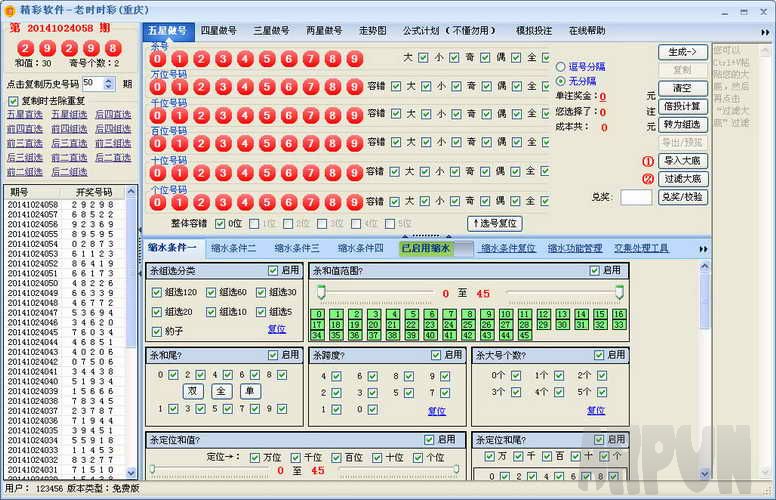
Task: Toggle 启用 checkbox for 杀和值范围
Action: coord(595,270)
